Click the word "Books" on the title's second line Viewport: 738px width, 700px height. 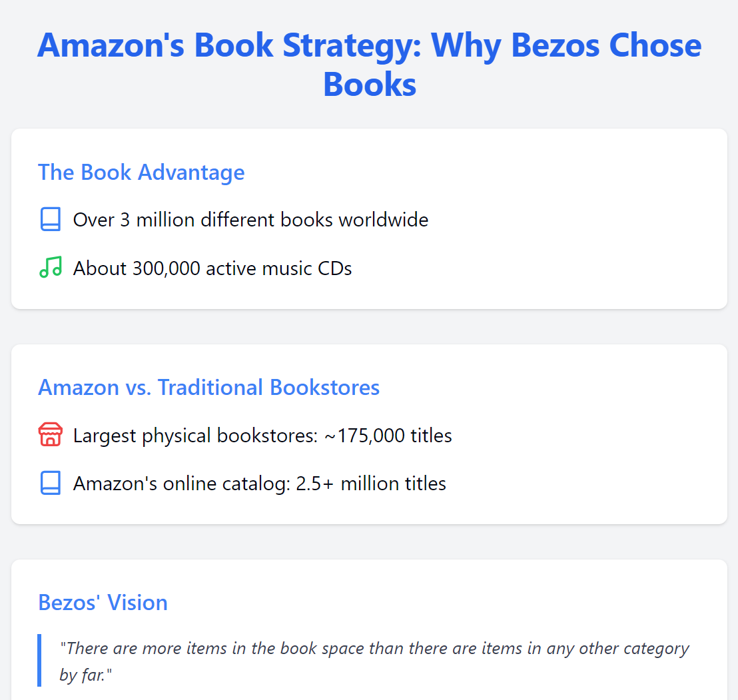coord(370,85)
